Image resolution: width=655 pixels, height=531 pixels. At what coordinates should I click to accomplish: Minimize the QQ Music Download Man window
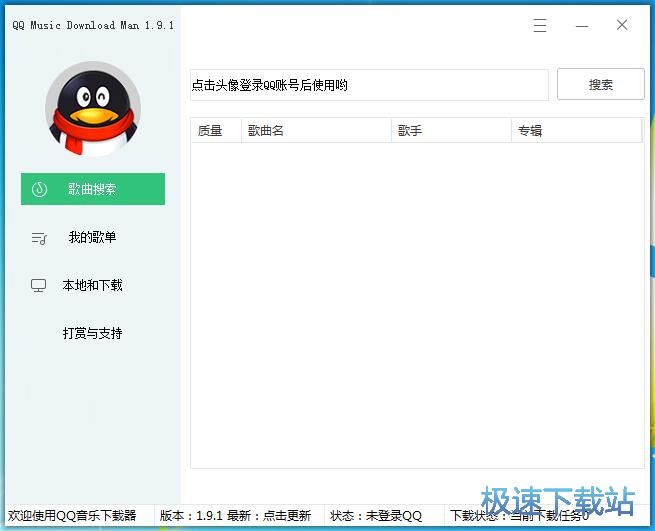582,26
